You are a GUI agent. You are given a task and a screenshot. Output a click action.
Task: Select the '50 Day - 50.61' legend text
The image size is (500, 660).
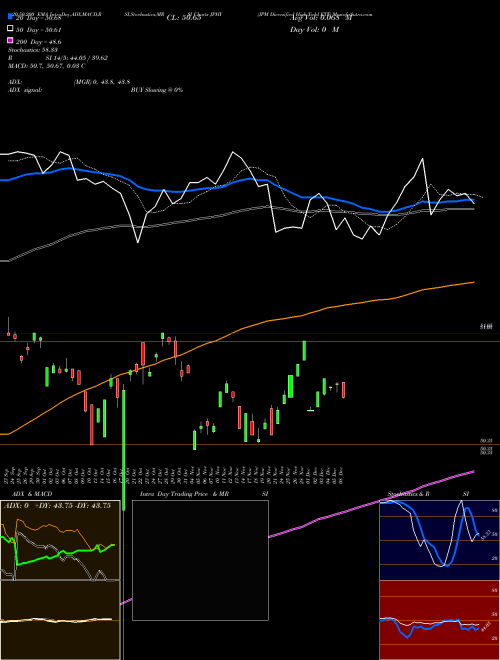(39, 30)
